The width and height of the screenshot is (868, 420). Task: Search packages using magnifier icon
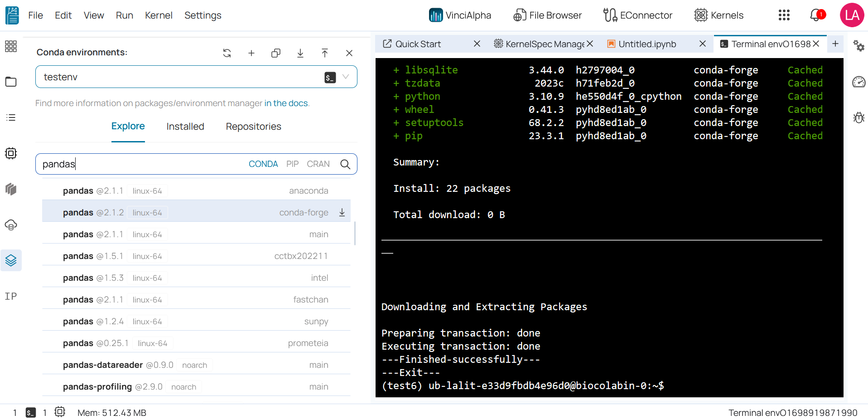345,164
